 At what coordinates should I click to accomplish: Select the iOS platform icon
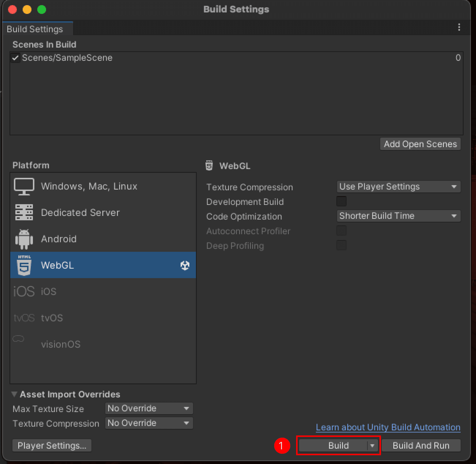[x=24, y=291]
